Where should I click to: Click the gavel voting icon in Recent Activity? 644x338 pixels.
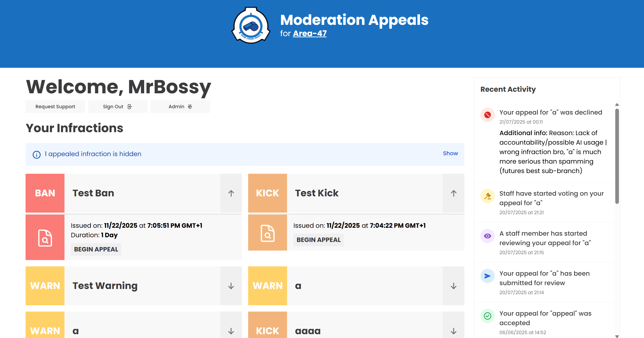[487, 196]
